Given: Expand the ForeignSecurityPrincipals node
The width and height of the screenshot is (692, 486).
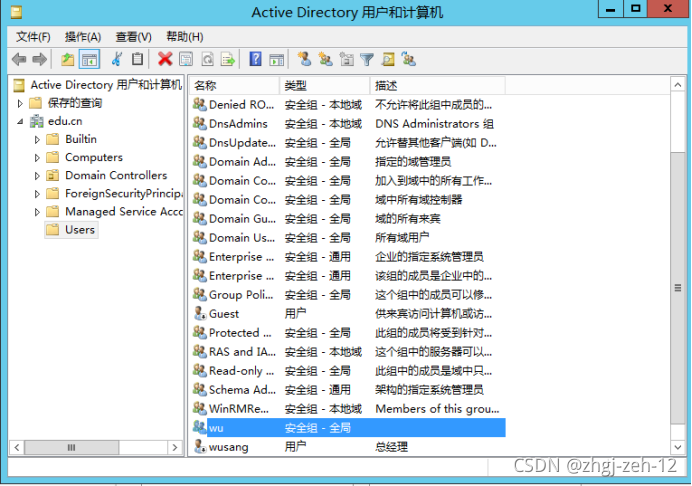Looking at the screenshot, I should point(37,194).
